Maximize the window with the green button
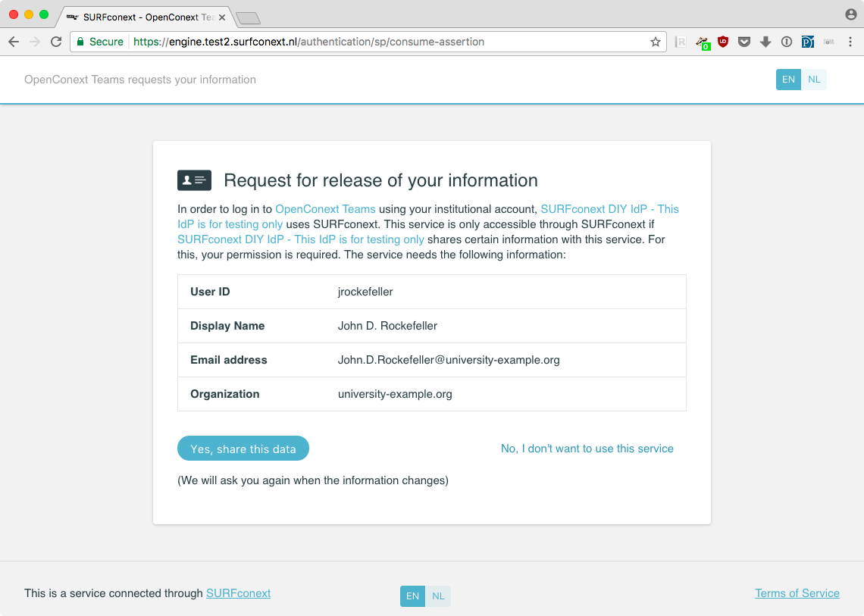864x616 pixels. (x=44, y=15)
